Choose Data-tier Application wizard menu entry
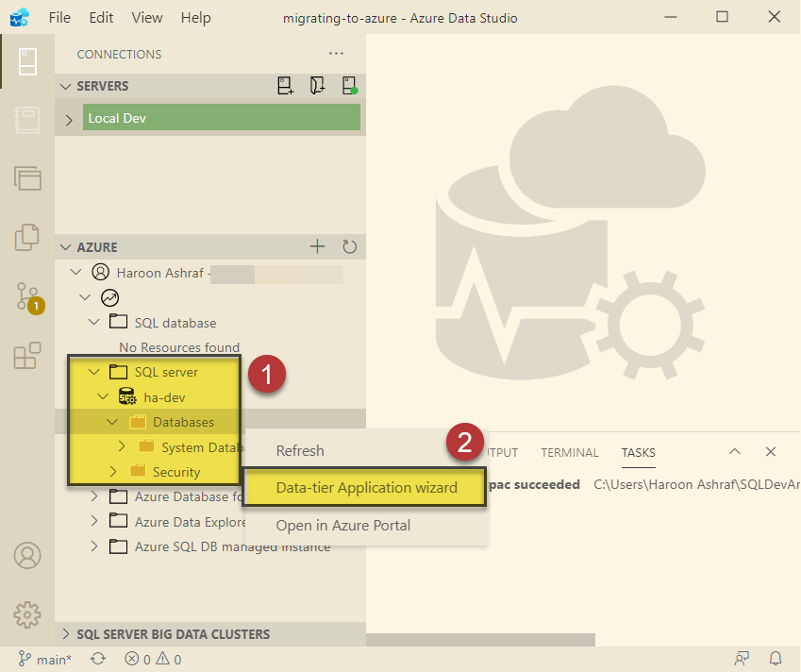 click(366, 488)
